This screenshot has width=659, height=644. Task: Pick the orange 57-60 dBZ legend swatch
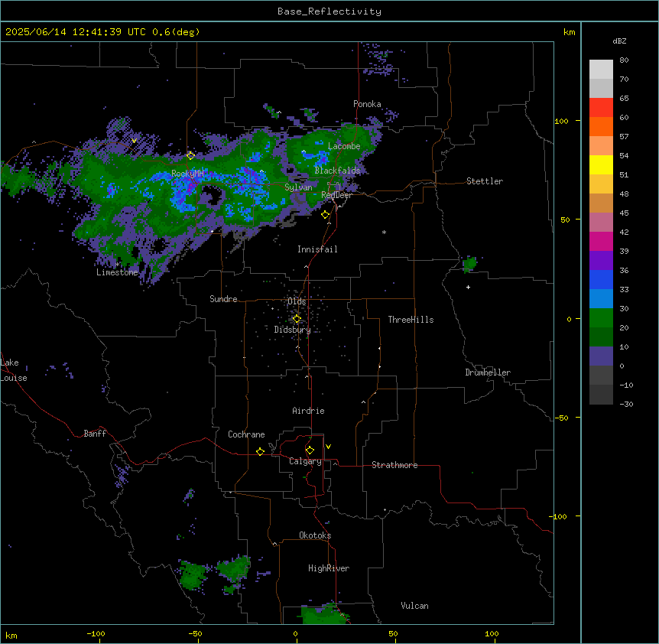[601, 126]
